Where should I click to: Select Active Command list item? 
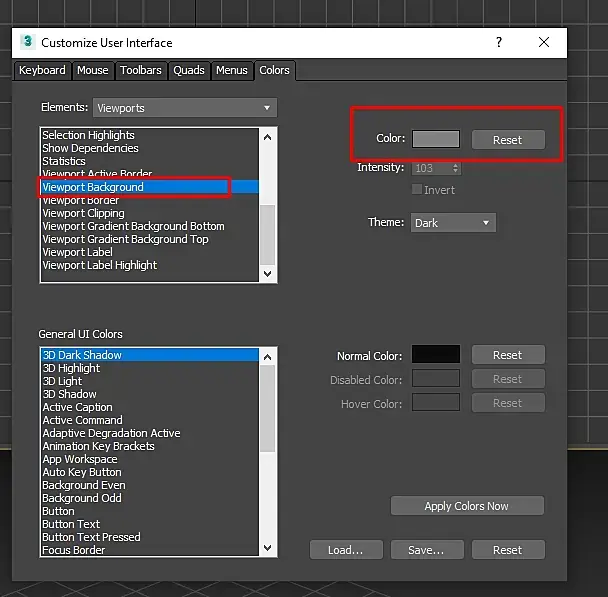(150, 420)
